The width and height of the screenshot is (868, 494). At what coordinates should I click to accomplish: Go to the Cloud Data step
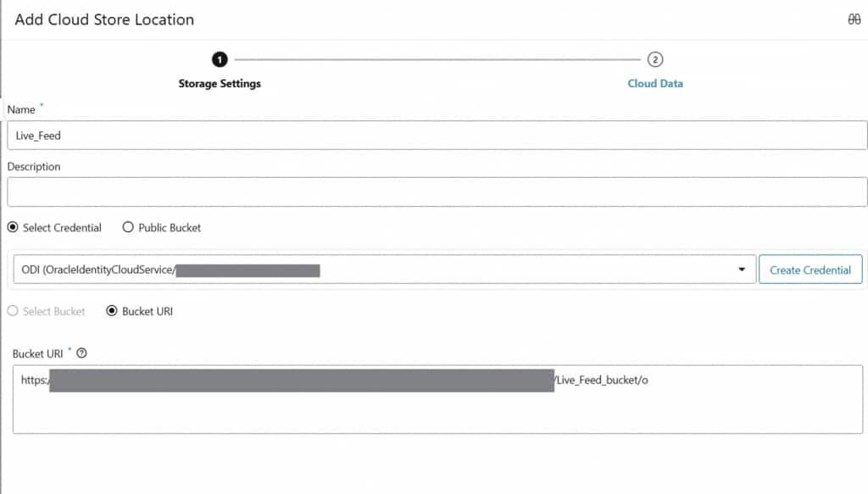point(654,84)
